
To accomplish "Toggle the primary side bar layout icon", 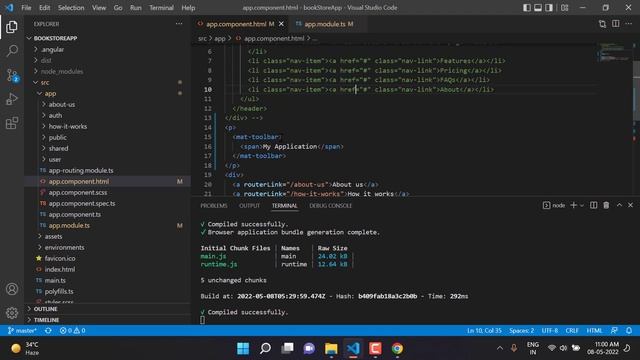I will (x=527, y=8).
